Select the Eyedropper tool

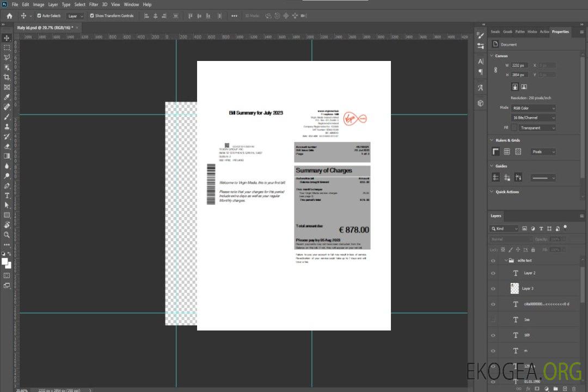(x=7, y=97)
